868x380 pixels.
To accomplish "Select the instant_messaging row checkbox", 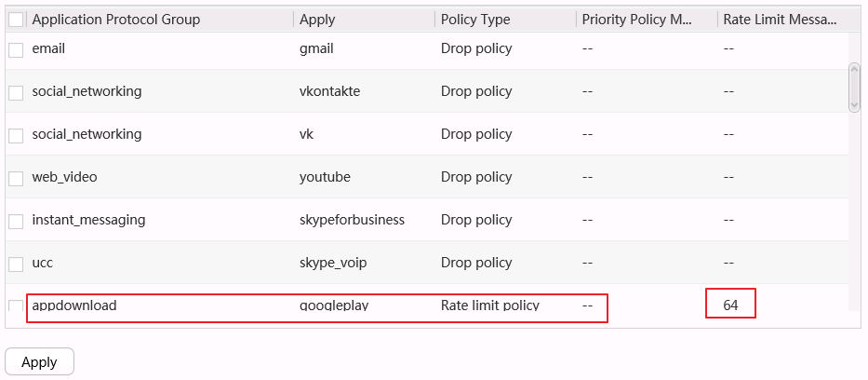I will pyautogui.click(x=16, y=222).
